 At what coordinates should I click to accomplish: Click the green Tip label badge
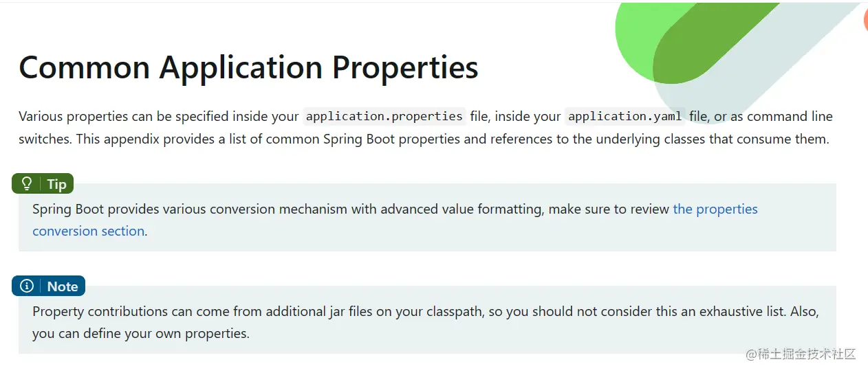point(43,183)
